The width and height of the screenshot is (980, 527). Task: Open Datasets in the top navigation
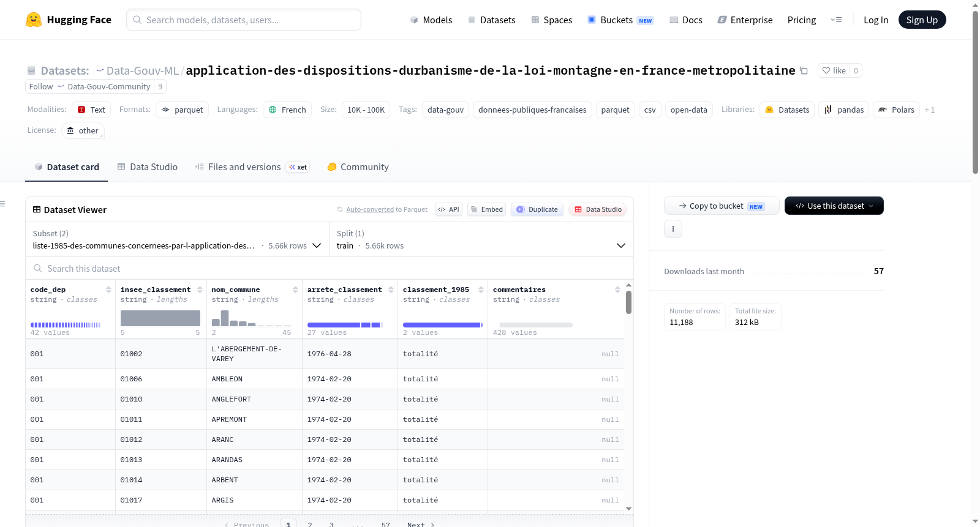pos(491,20)
